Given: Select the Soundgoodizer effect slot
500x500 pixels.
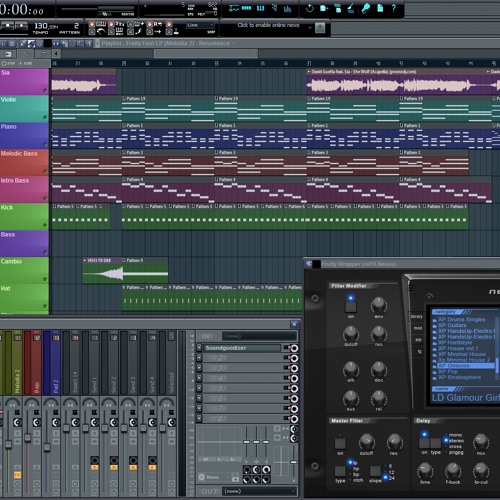Looking at the screenshot, I should coord(242,348).
